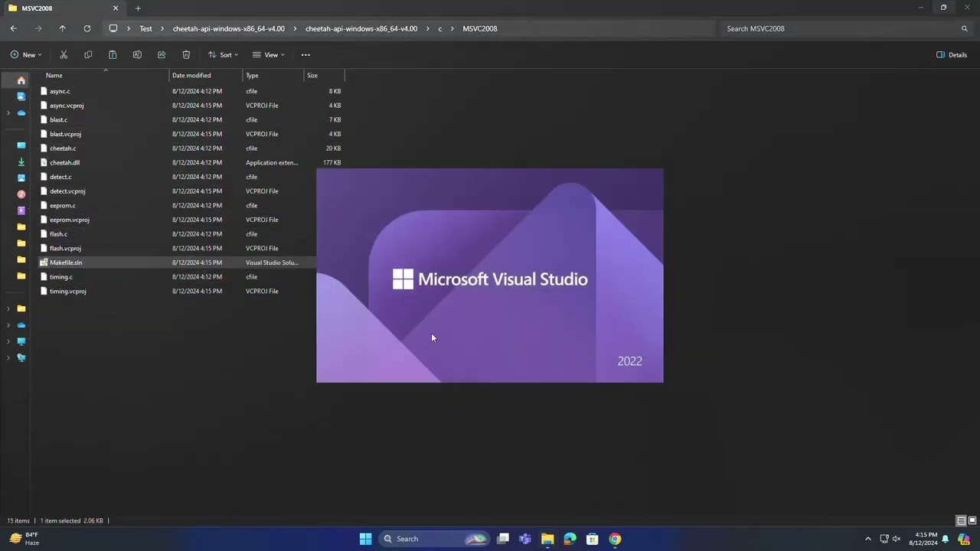The width and height of the screenshot is (980, 551).
Task: Sort by the Name column header
Action: tap(106, 75)
